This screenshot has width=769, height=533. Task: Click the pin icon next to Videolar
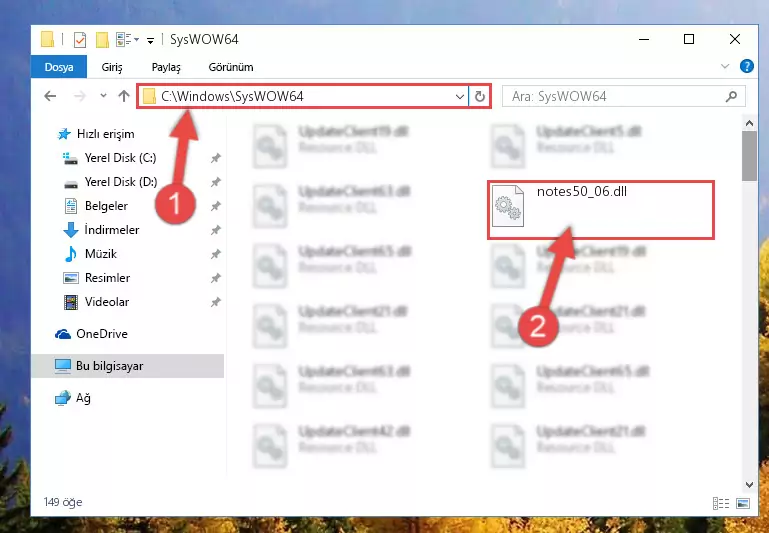[x=215, y=303]
